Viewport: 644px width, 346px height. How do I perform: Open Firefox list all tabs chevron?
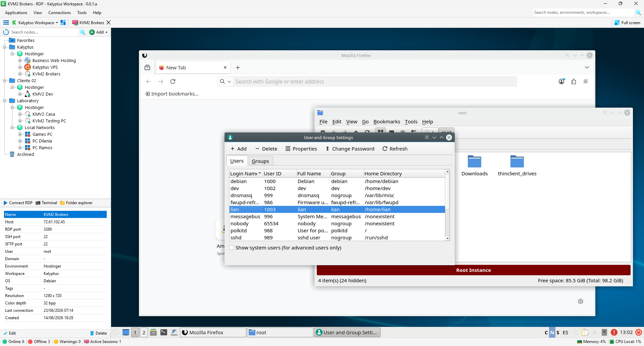[587, 67]
